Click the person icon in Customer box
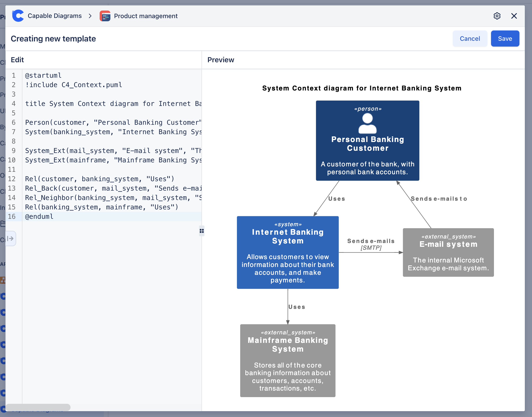This screenshot has height=417, width=532. click(367, 124)
